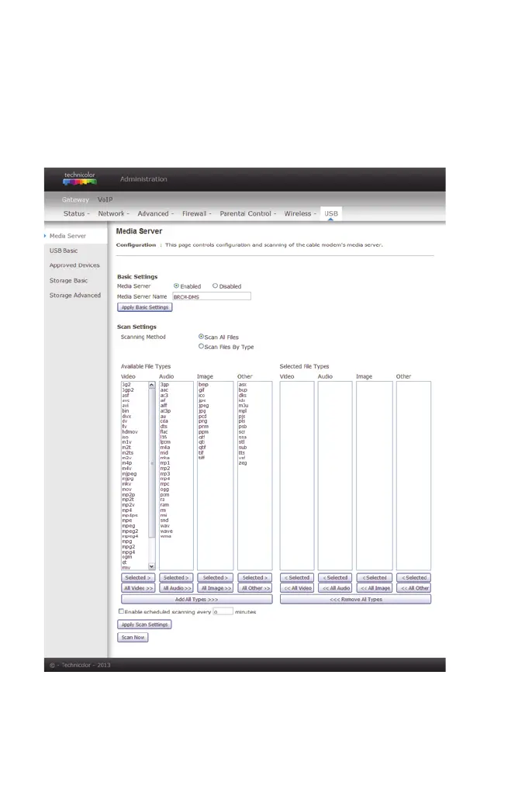
Task: Open the Status dropdown menu
Action: pos(76,213)
